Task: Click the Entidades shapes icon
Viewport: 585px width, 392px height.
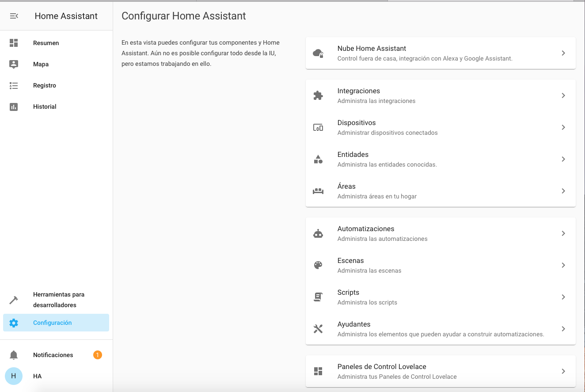Action: 318,159
